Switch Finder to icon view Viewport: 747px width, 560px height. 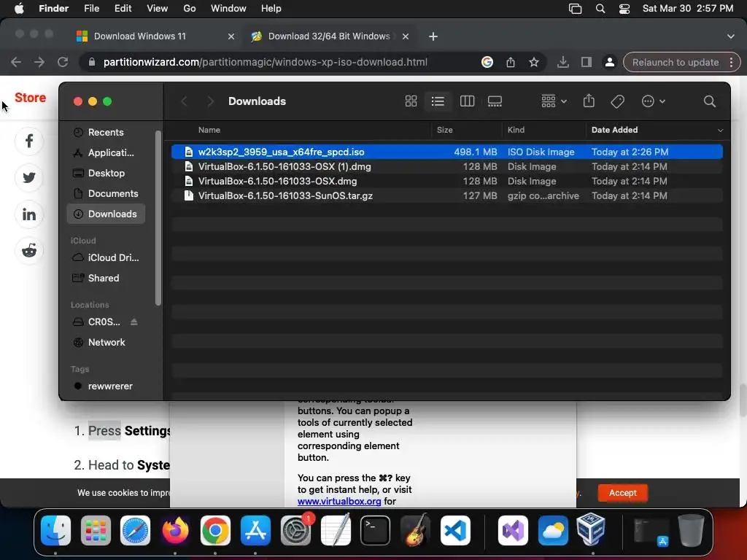click(411, 101)
